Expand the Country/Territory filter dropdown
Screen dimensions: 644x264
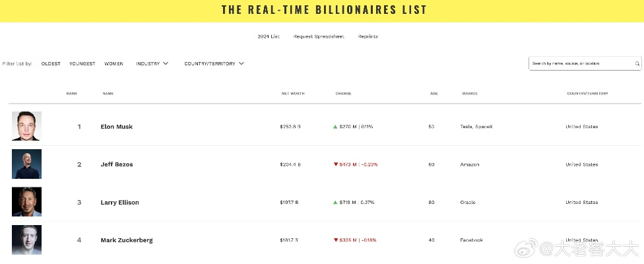click(x=214, y=64)
